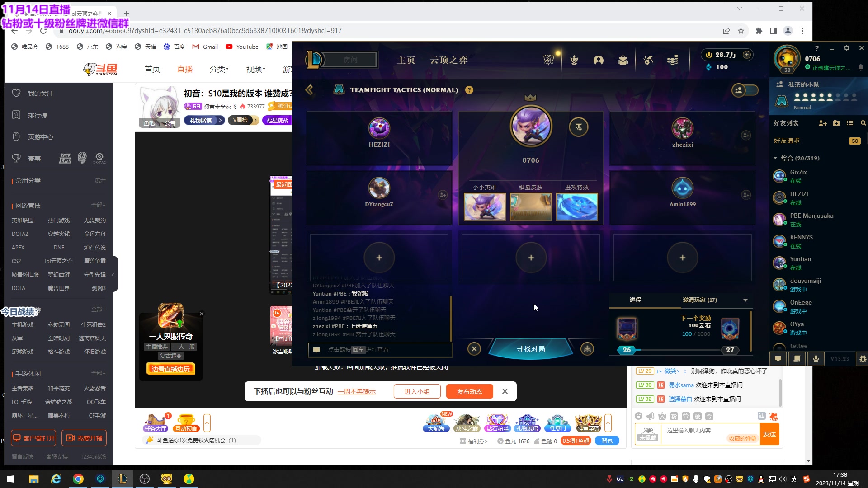
Task: Open the loot backpack icon in top navbar
Action: [x=623, y=60]
